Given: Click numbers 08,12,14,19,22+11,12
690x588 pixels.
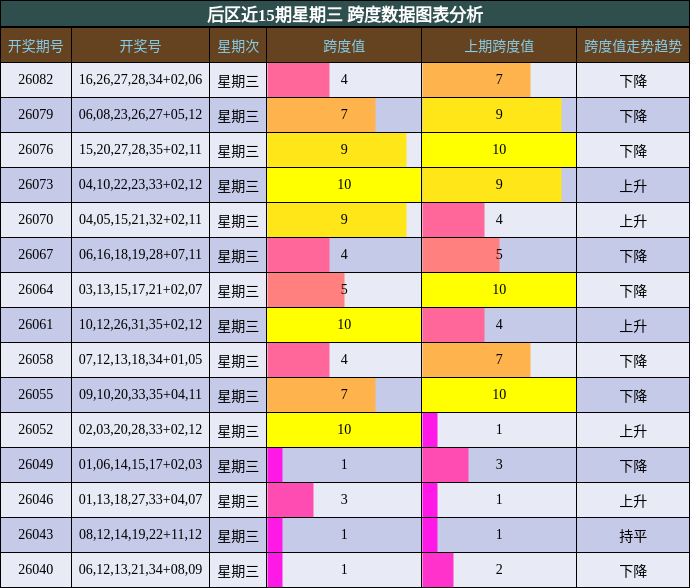Looking at the screenshot, I should (x=140, y=535).
